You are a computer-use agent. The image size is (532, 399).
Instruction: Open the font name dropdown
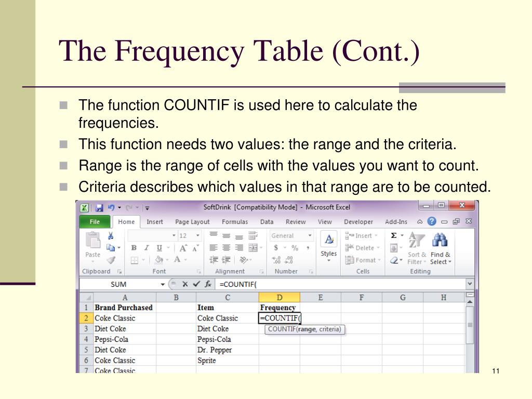pyautogui.click(x=174, y=235)
